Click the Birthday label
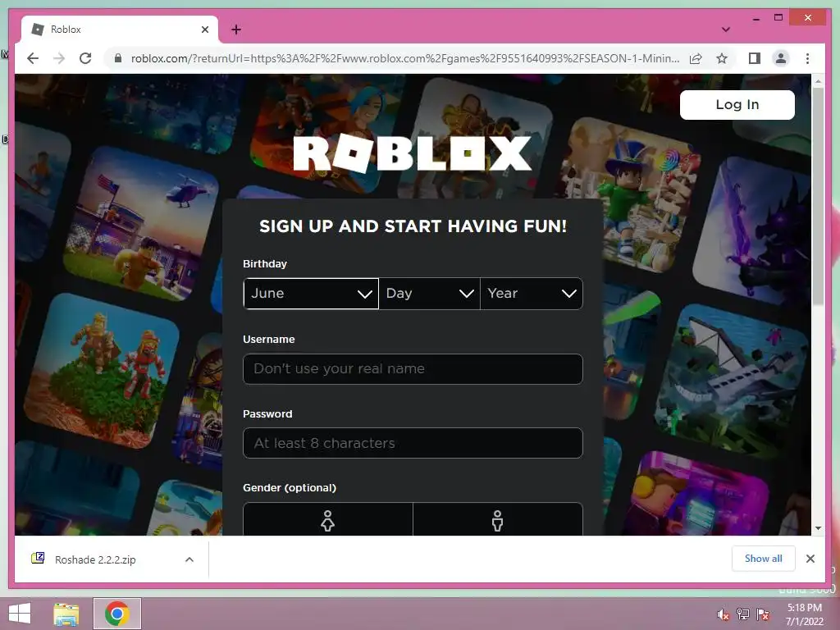The height and width of the screenshot is (630, 840). tap(265, 263)
